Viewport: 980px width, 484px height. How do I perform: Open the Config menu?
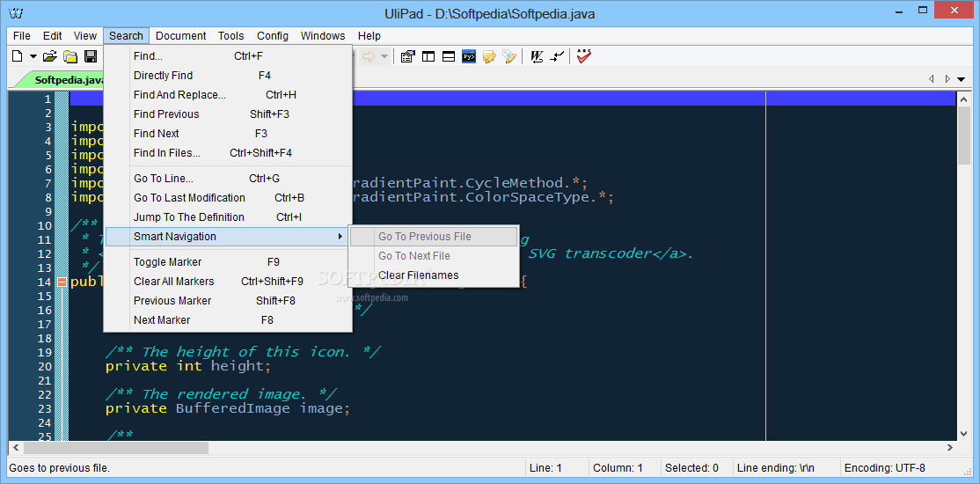click(x=273, y=36)
